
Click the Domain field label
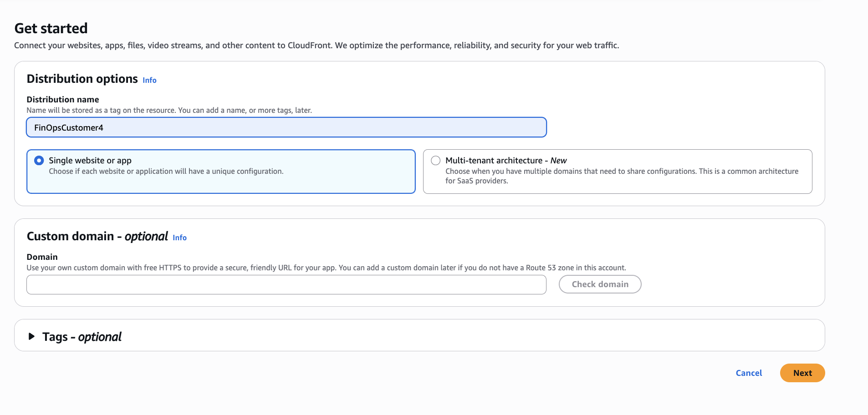[x=42, y=257]
